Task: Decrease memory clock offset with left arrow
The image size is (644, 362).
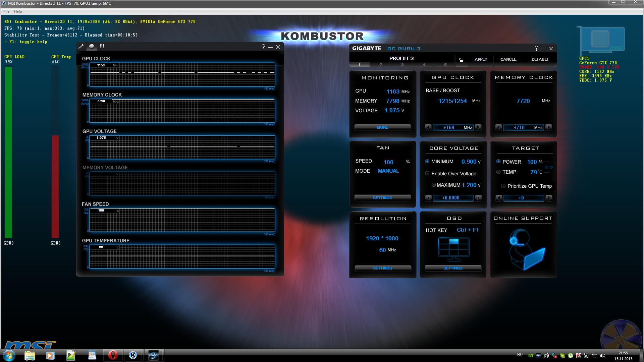Action: point(498,128)
